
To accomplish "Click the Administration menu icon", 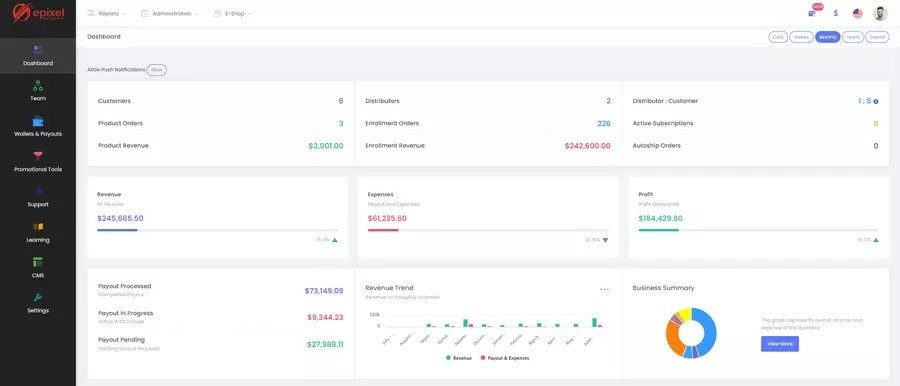I will point(145,13).
